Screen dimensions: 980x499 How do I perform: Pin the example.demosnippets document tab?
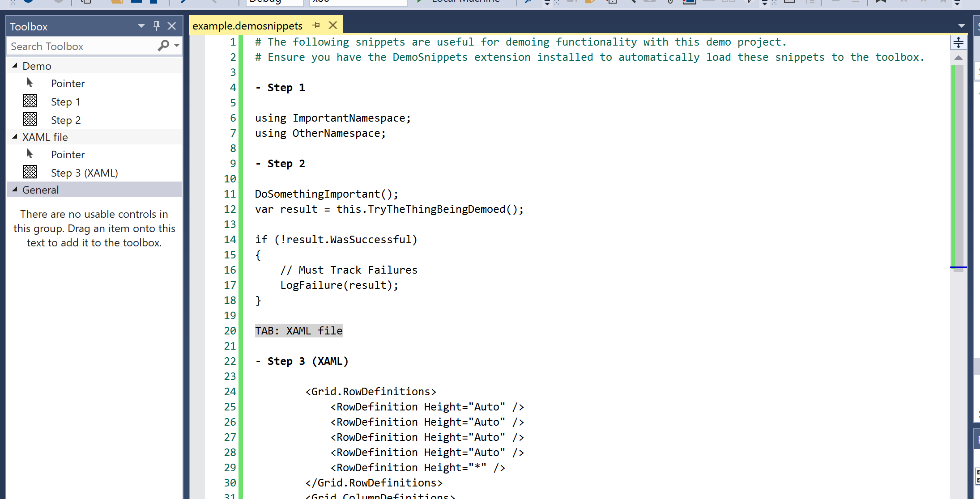pos(316,25)
